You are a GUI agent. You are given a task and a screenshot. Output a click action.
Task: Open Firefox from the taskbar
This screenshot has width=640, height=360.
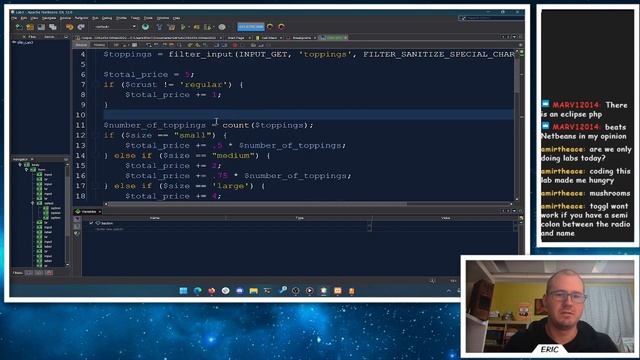click(211, 291)
